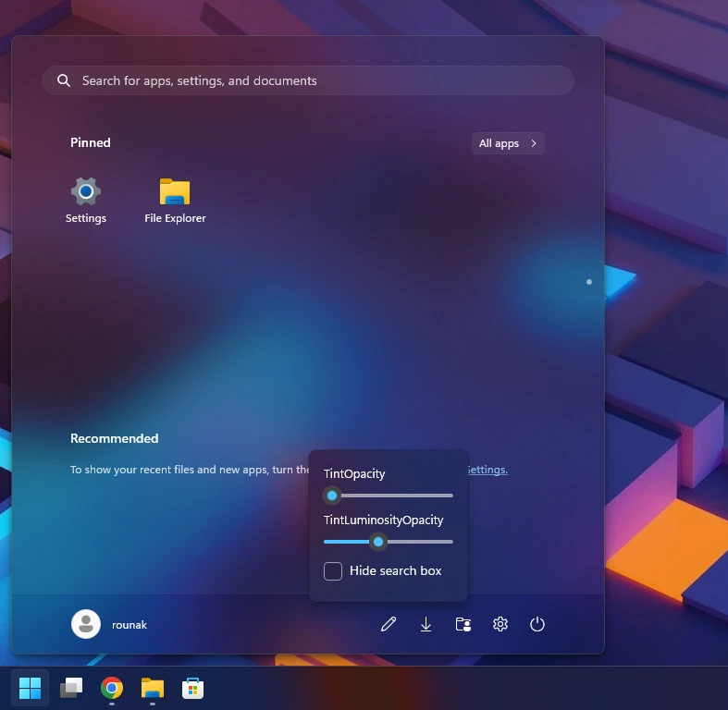Click the pencil edit icon

[389, 624]
